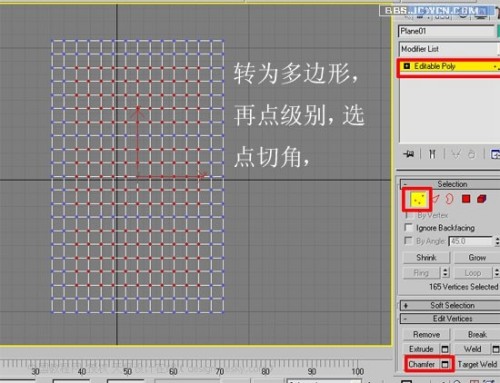Click the transform gizmo X axis arrow

(202, 176)
